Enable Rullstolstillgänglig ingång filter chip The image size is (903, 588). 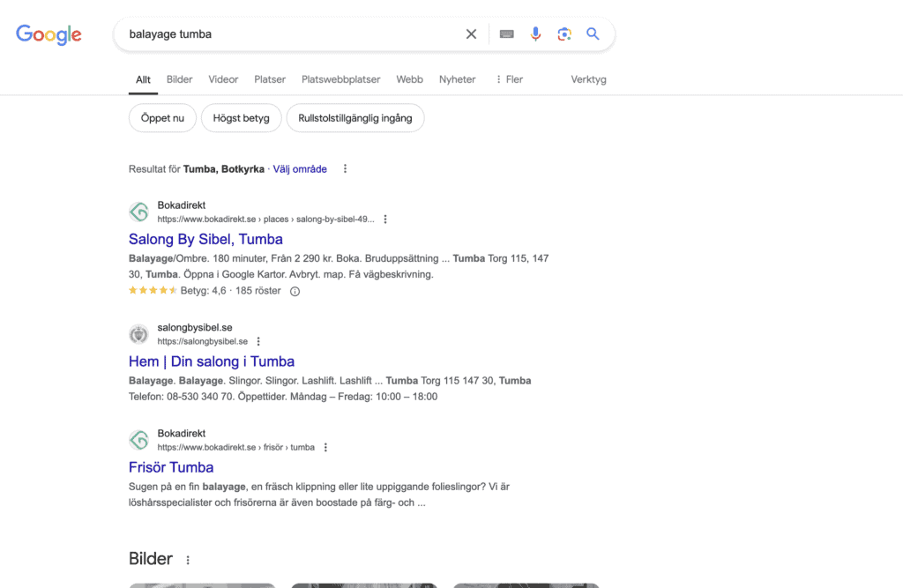pyautogui.click(x=354, y=118)
